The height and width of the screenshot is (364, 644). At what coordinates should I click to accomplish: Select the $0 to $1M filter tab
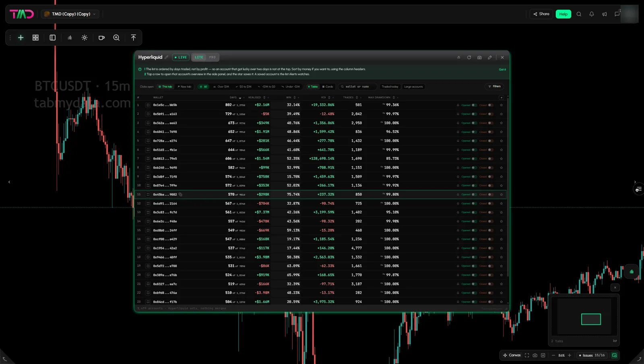click(x=244, y=87)
